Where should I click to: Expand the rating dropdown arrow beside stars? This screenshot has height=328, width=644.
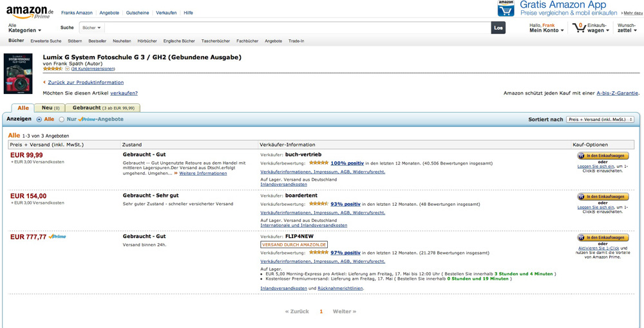pyautogui.click(x=68, y=69)
